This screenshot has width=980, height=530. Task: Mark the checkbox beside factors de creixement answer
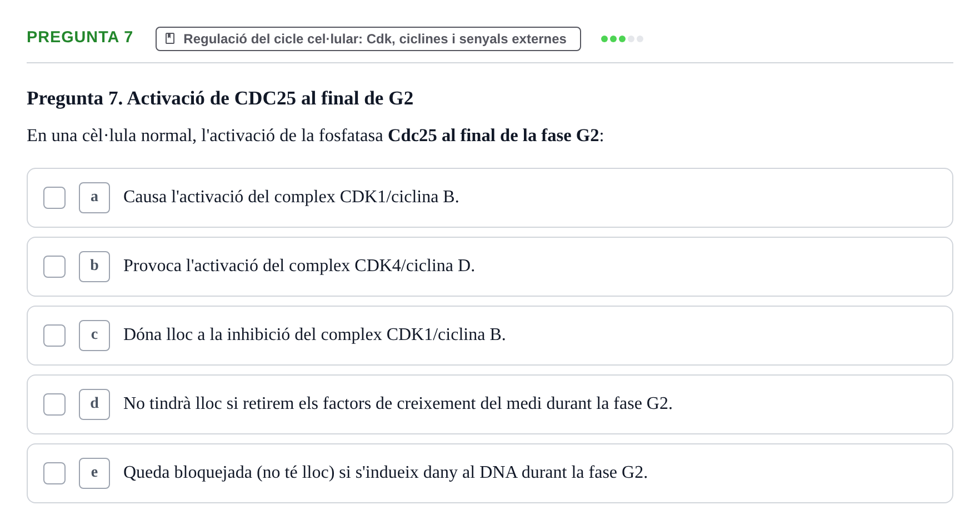pyautogui.click(x=54, y=404)
